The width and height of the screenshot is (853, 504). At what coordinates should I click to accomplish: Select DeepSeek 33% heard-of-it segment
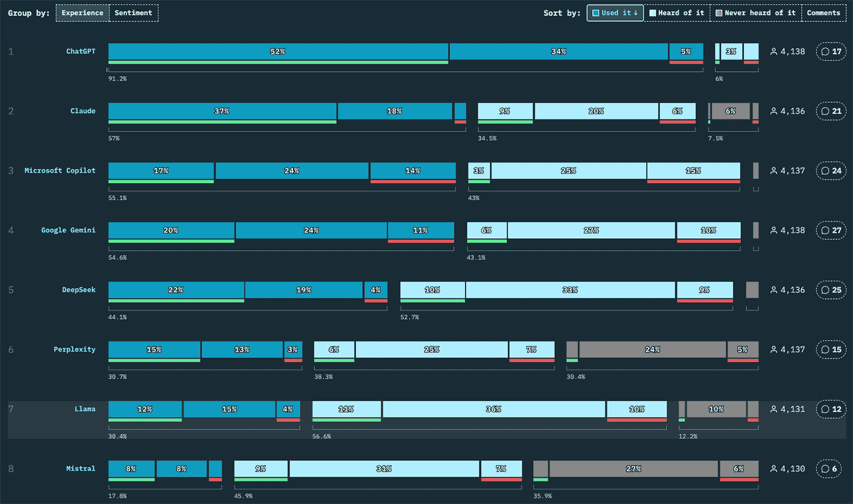(x=571, y=290)
